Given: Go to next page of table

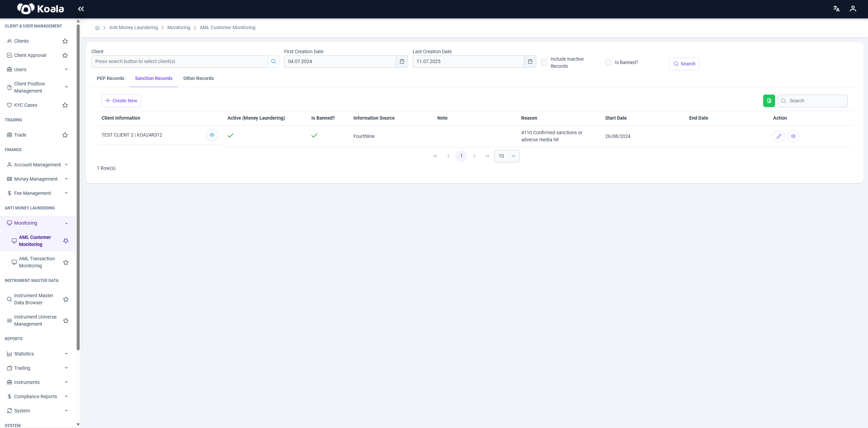Looking at the screenshot, I should click(x=474, y=156).
